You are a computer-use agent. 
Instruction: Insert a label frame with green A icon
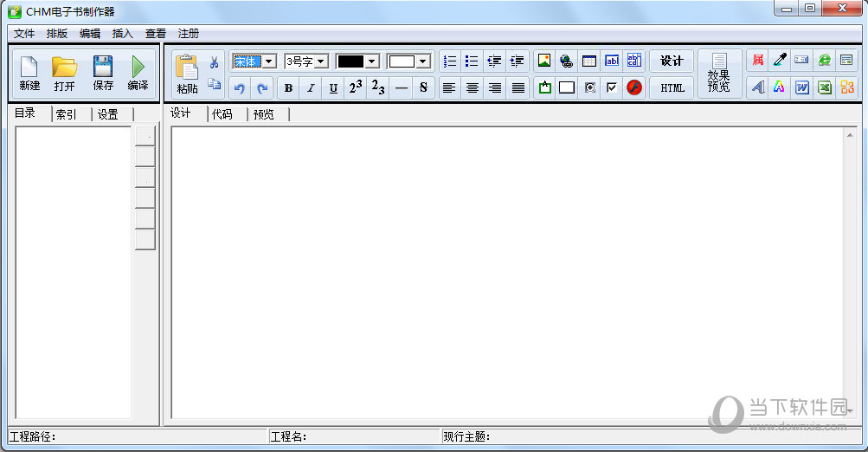click(x=544, y=87)
